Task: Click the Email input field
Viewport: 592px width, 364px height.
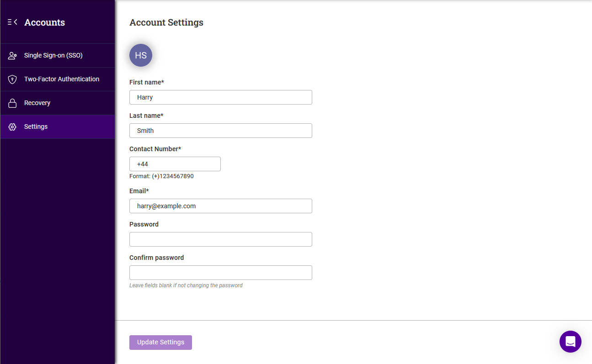Action: click(221, 206)
